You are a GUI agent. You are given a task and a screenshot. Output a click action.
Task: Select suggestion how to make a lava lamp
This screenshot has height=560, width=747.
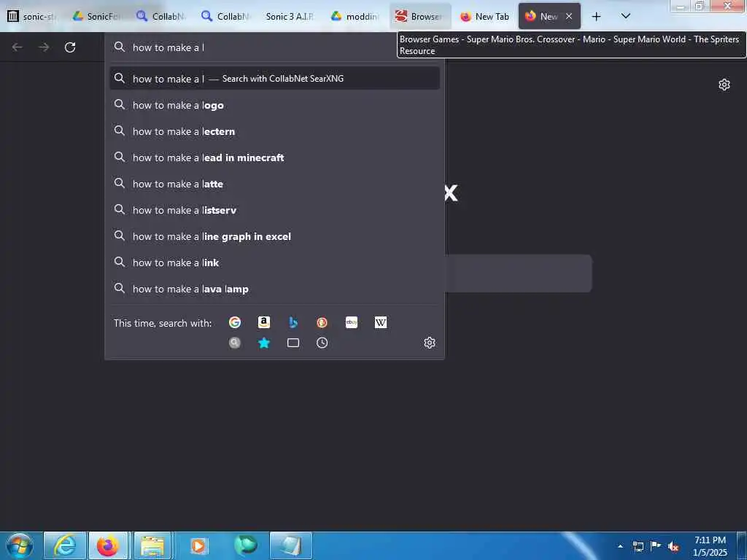pyautogui.click(x=274, y=289)
